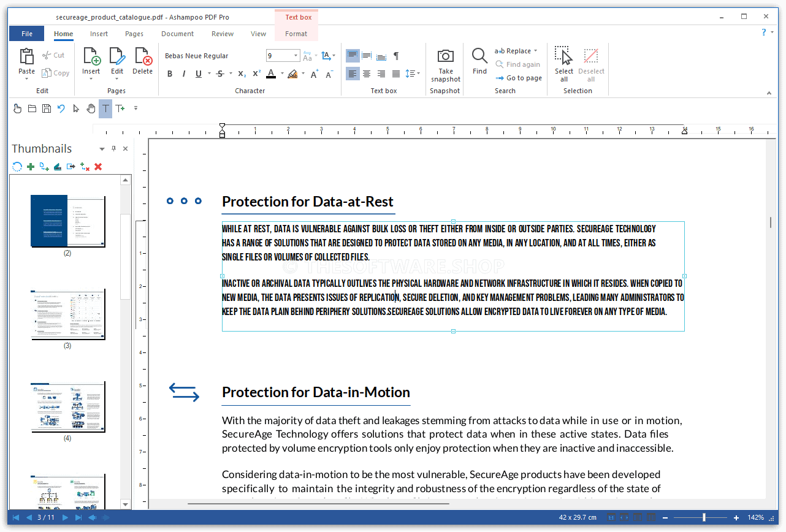Switch to the Review tab

click(223, 34)
